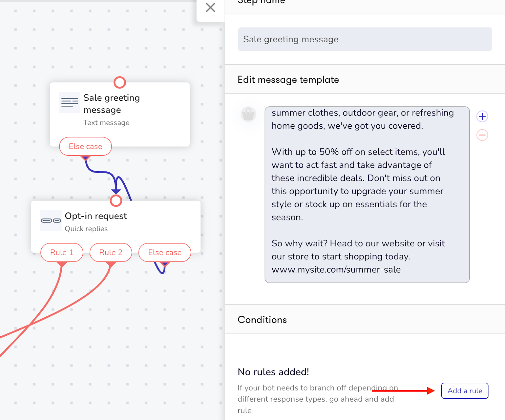Close the step editor panel
This screenshot has width=505, height=420.
point(211,8)
